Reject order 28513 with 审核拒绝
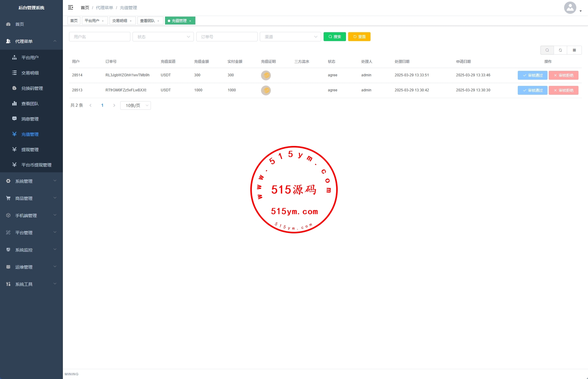Screen dimensions: 588x379 coord(563,90)
